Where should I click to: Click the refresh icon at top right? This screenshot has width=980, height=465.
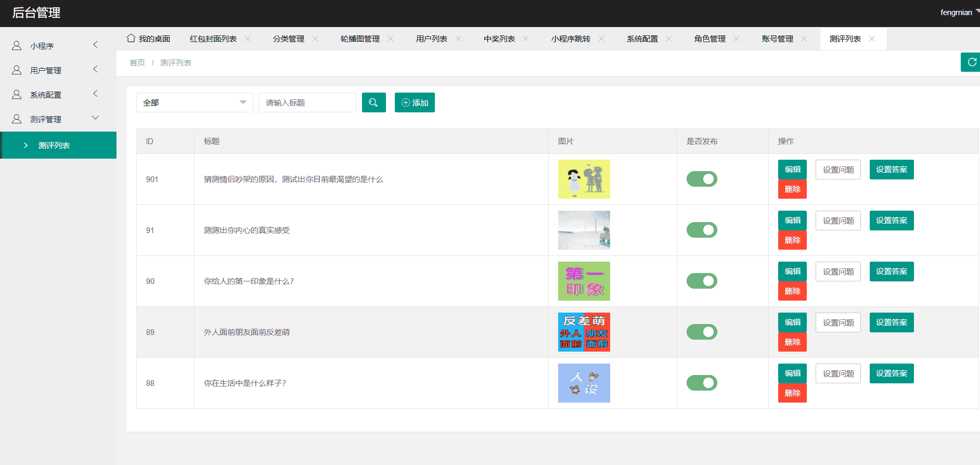[971, 62]
